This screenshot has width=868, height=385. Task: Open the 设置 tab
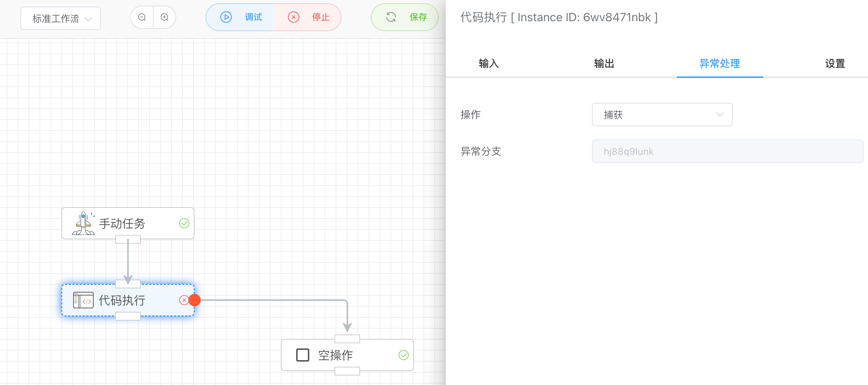click(835, 64)
